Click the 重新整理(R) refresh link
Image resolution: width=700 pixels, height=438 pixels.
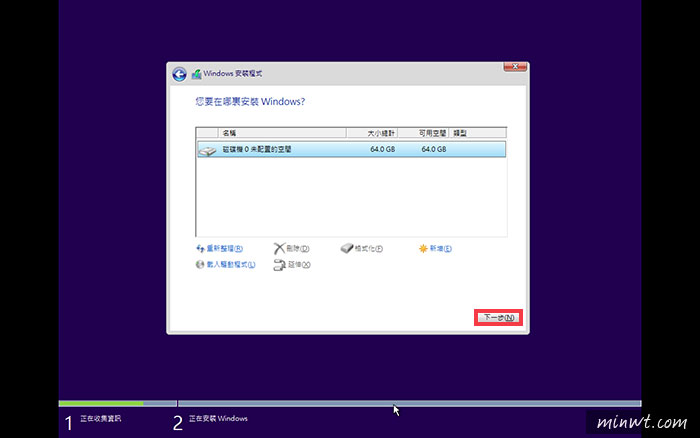[225, 249]
